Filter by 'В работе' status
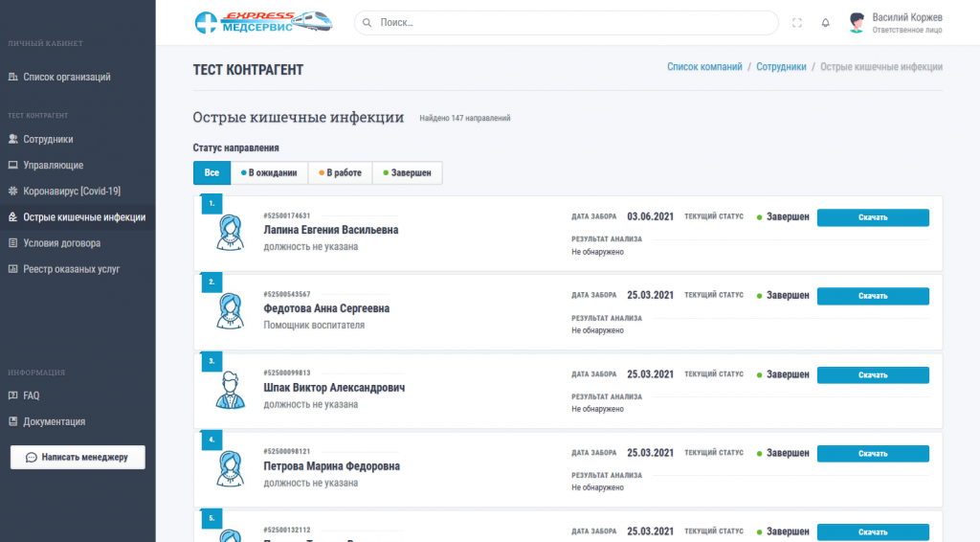Screen dimensions: 980x542 coord(340,173)
